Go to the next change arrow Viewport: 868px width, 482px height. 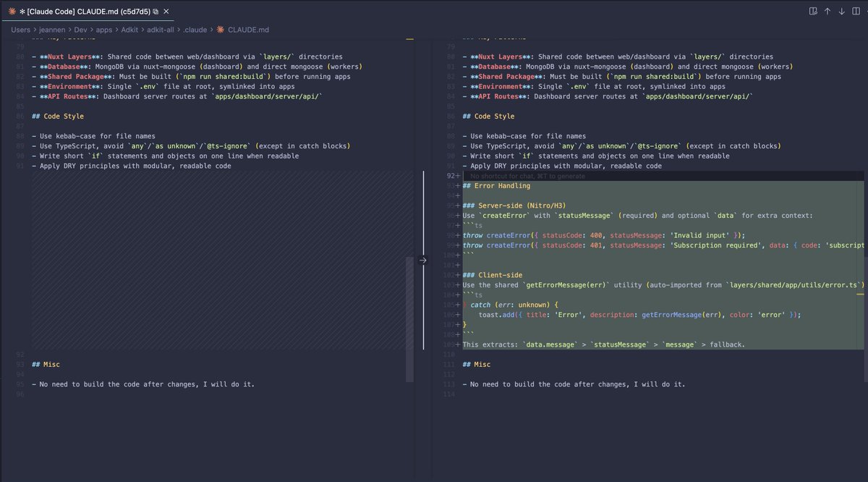click(841, 12)
